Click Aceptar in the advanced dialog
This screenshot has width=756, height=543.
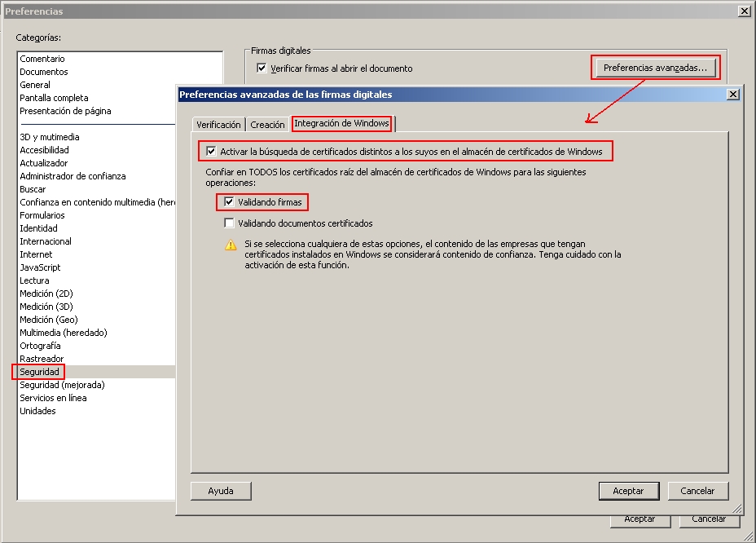pyautogui.click(x=628, y=491)
